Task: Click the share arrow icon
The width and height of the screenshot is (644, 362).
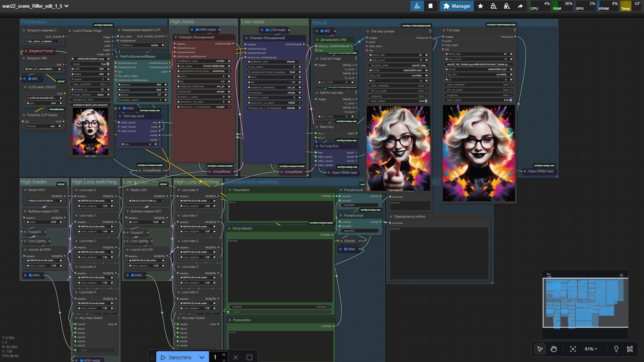Action: tap(520, 6)
